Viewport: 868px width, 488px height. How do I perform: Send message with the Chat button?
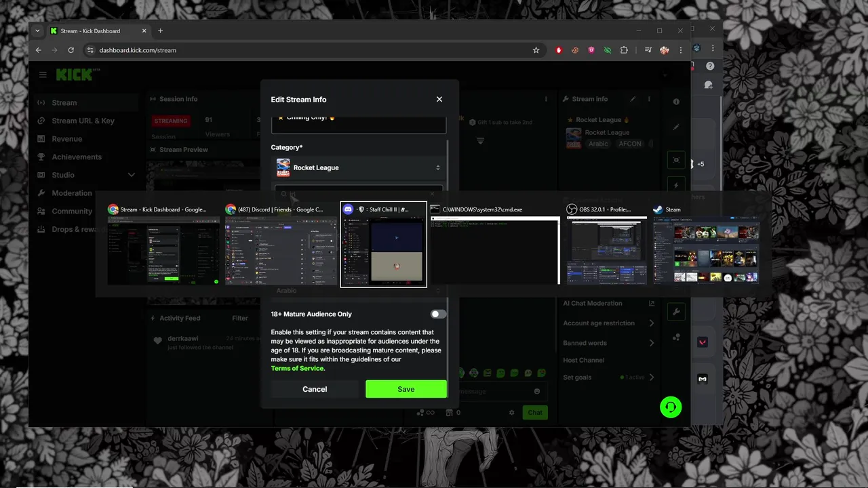pos(535,412)
